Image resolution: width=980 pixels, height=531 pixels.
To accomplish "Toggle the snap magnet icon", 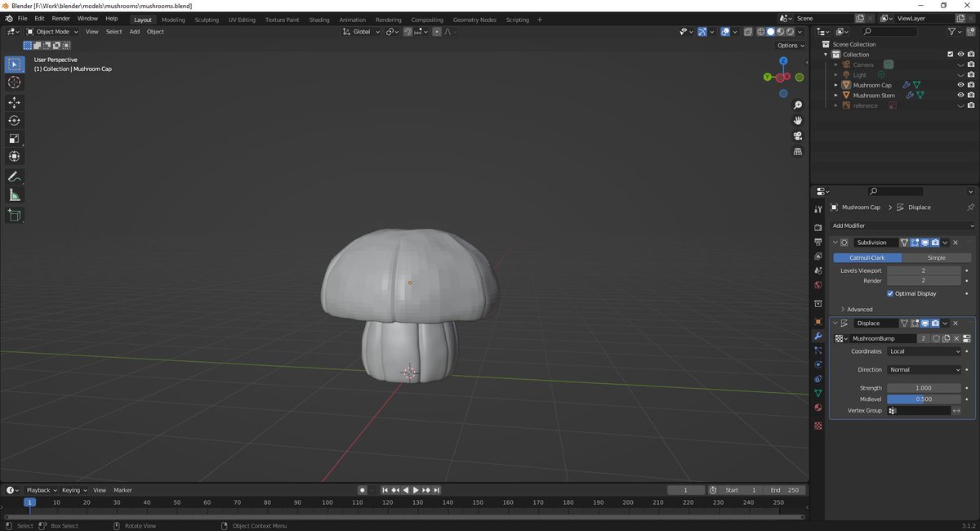I will (x=408, y=32).
